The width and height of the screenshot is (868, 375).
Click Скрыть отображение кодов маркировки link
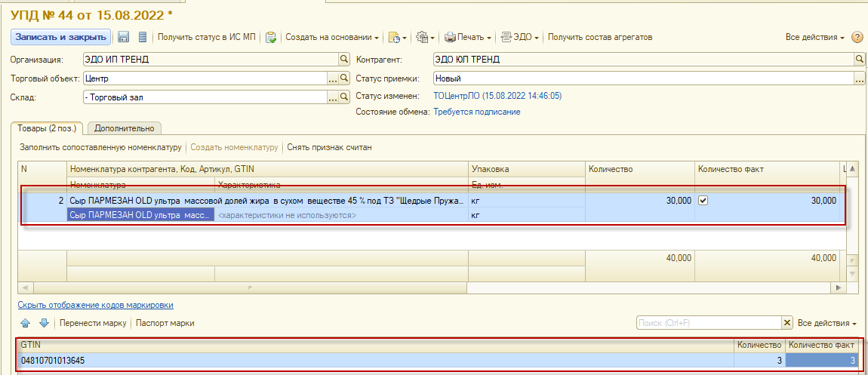coord(96,305)
